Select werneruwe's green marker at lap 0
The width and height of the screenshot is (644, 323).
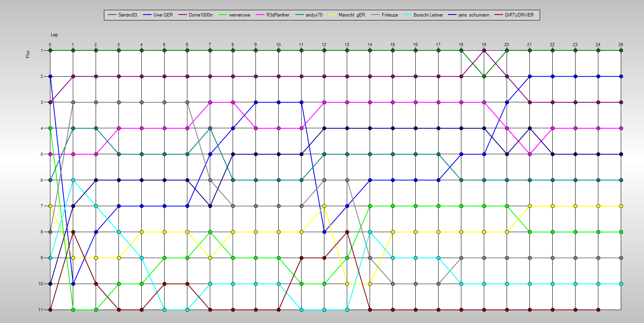pos(50,128)
